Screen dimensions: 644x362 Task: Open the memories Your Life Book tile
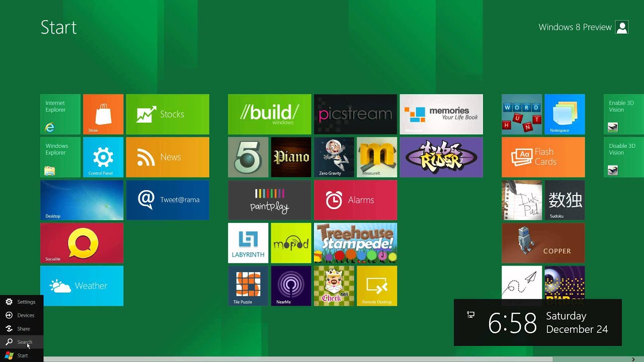click(441, 114)
